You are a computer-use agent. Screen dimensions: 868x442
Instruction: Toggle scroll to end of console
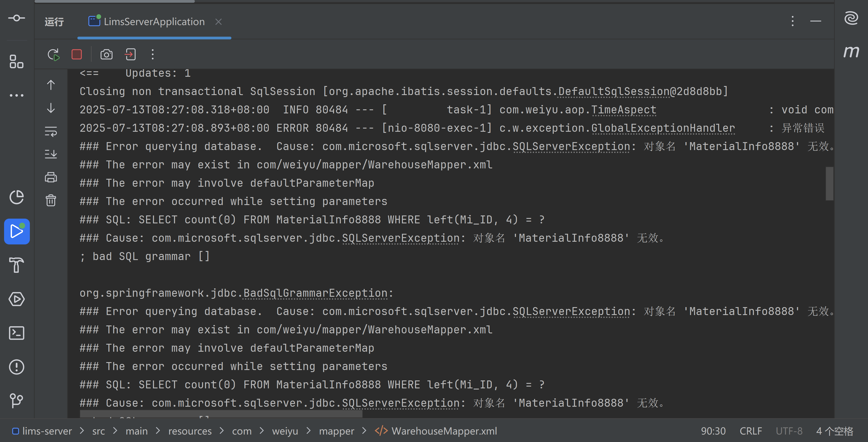(x=51, y=154)
